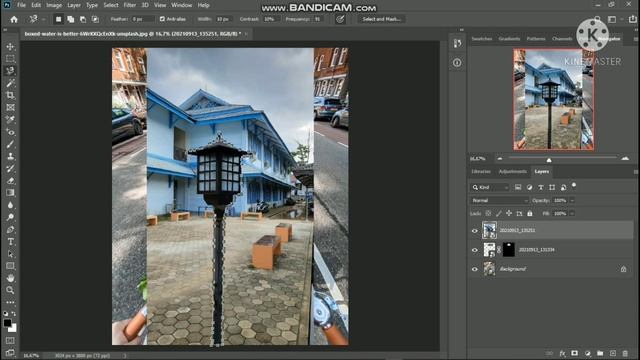Viewport: 640px width, 360px height.
Task: Hide the masked 20210913_135334 layer
Action: pos(474,250)
